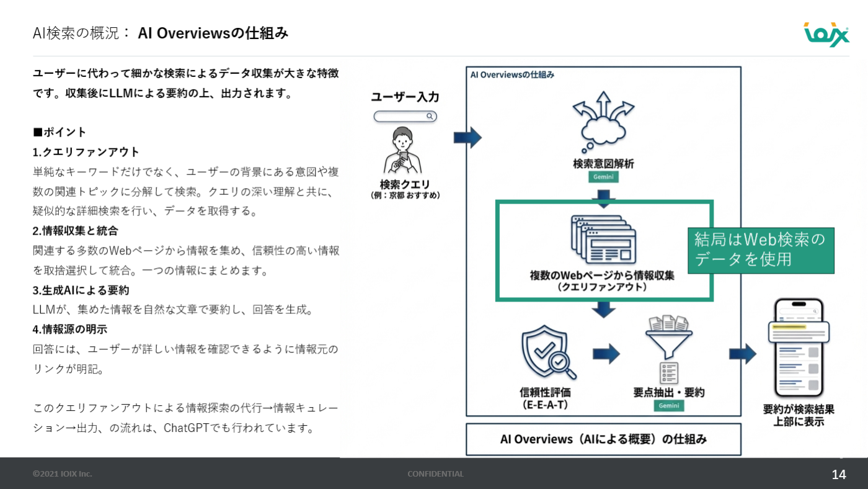Click the cloud with branching arrows icon

coord(603,122)
